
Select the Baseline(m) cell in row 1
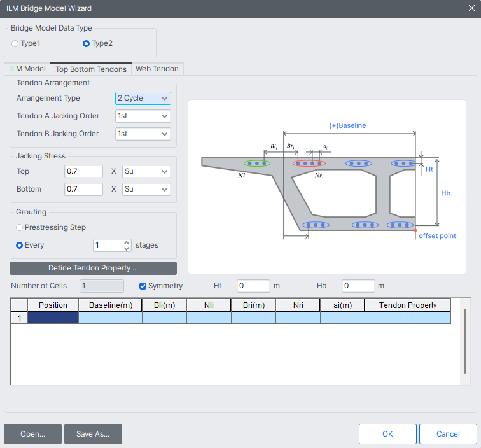tap(111, 318)
